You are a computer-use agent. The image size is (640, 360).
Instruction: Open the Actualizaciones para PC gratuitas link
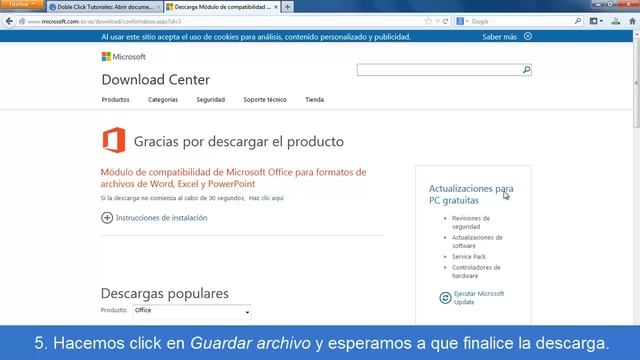pyautogui.click(x=471, y=194)
